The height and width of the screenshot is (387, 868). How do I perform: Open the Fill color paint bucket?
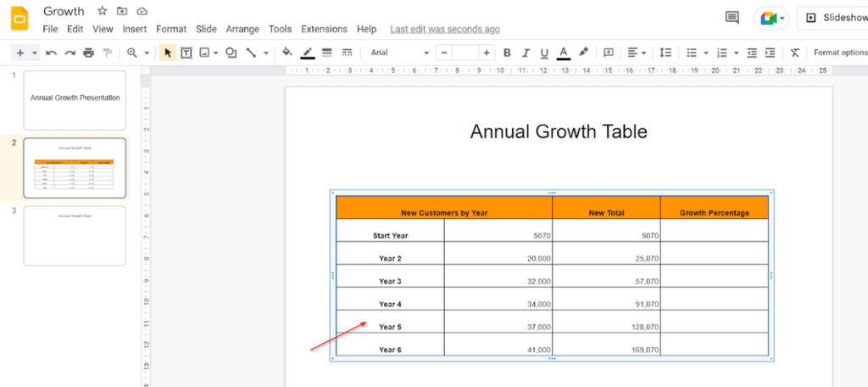point(287,53)
